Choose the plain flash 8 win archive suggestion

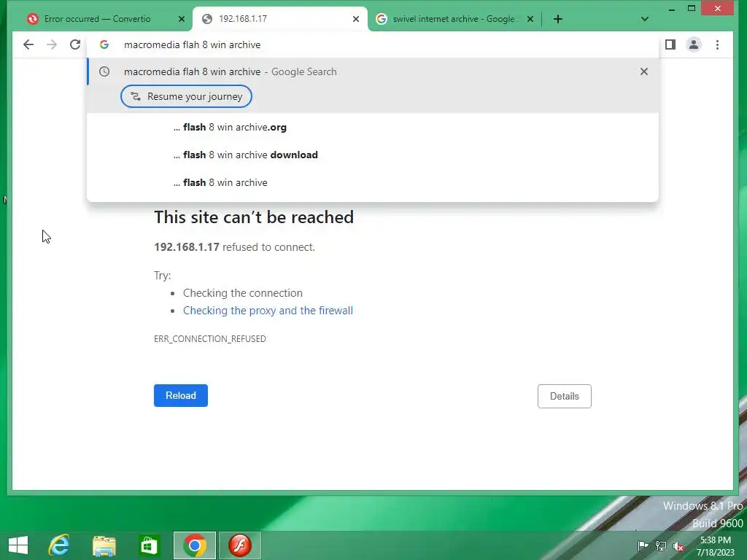[373, 182]
